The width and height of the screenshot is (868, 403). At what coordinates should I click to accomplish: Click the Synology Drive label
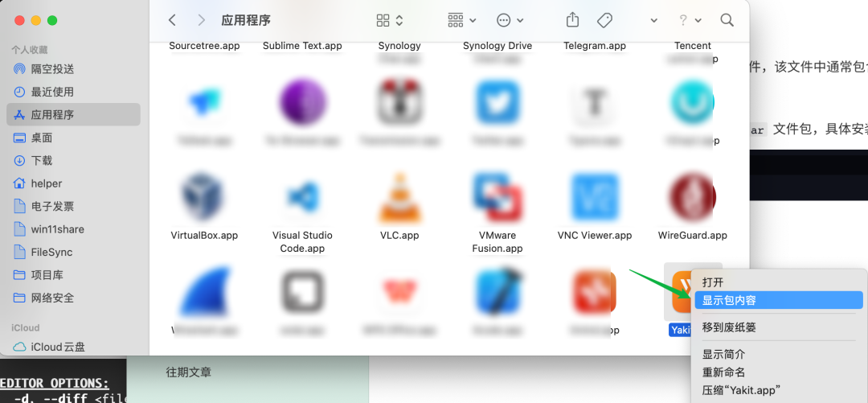(x=497, y=46)
